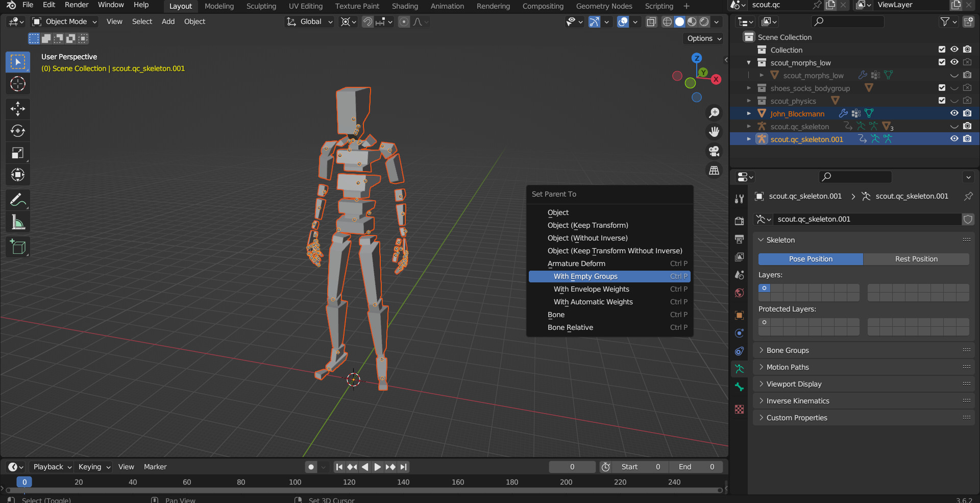
Task: Open the Object properties tab
Action: 739,315
